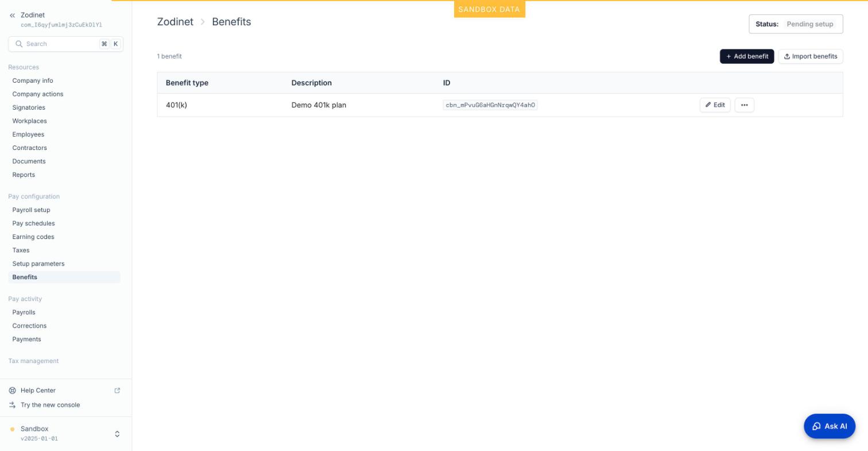Click the benefit ID cbn_mPvuG6aHGnNrqwQY4ahO
Screen dimensions: 868x451
coord(490,105)
